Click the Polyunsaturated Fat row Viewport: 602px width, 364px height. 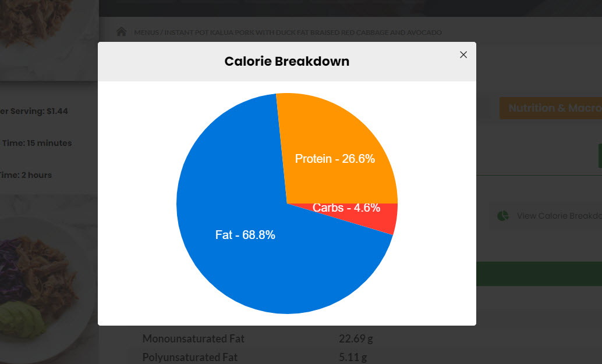(254, 358)
